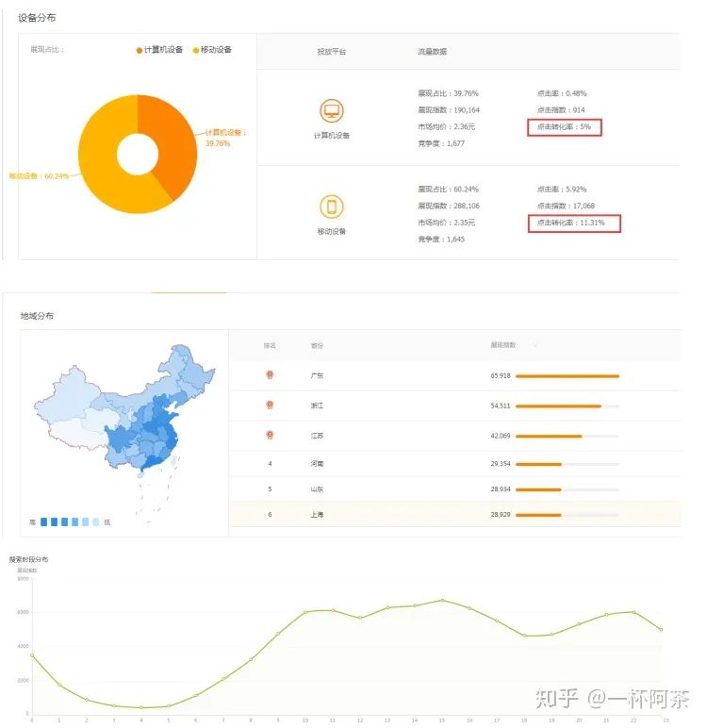
Task: Click the data point at hour 0
Action: [31, 655]
